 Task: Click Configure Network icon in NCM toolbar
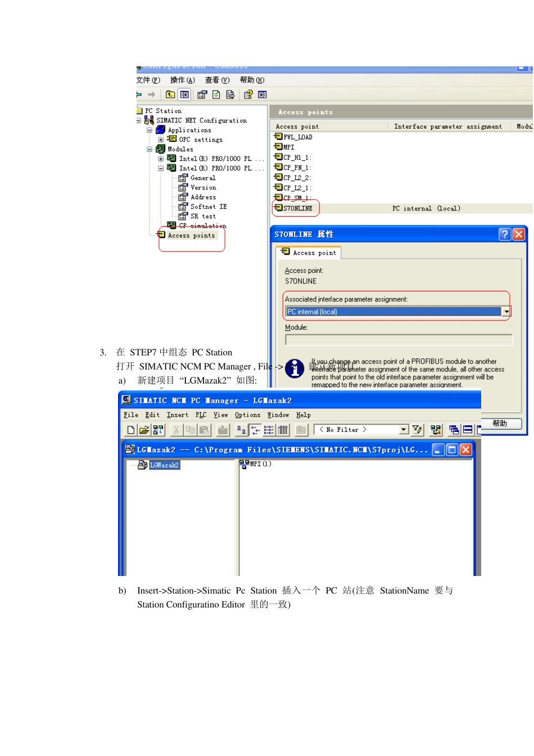coord(436,430)
